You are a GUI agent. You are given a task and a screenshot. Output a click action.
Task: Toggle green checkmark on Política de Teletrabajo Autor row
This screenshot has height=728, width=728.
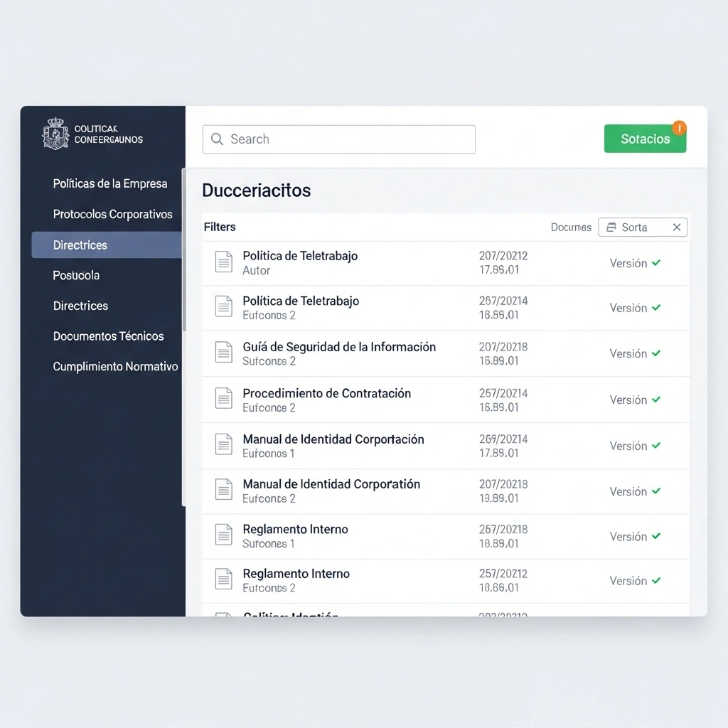pos(656,263)
